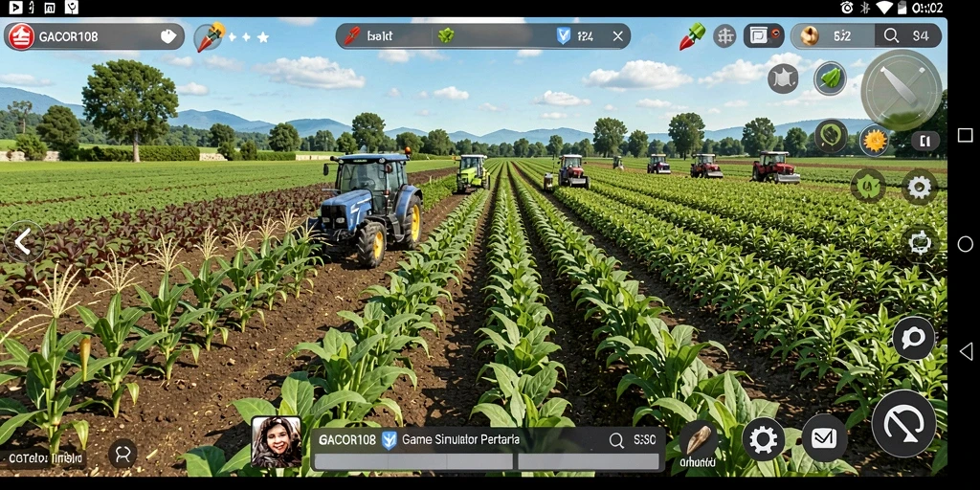The height and width of the screenshot is (490, 980).
Task: Open the compass minimap circle
Action: point(902,90)
